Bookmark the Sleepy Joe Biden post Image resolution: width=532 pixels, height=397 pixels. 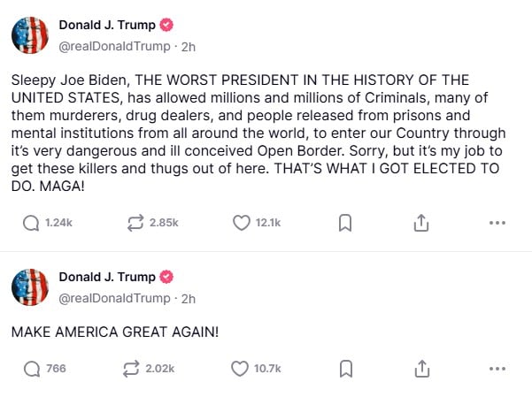pos(345,223)
